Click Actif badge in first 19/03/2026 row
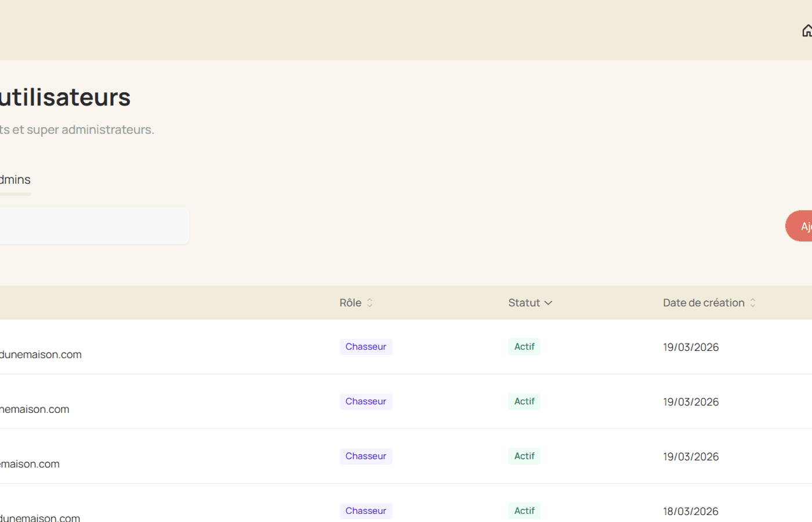This screenshot has height=522, width=812. coord(524,347)
